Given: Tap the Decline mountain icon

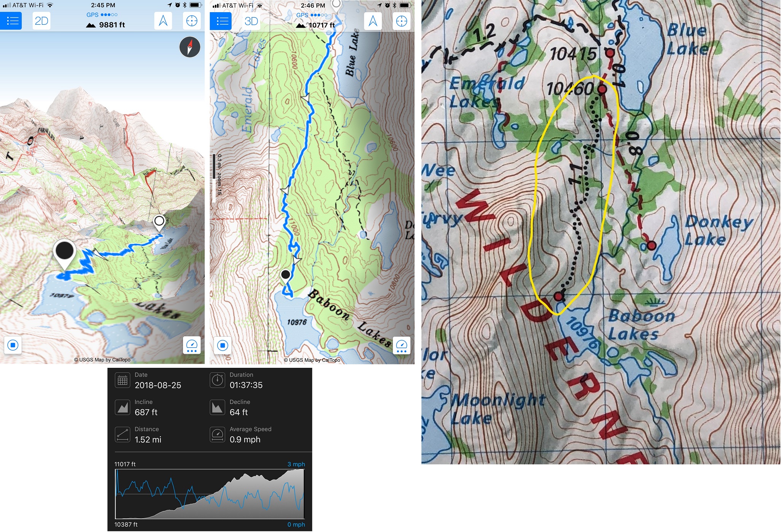Looking at the screenshot, I should 218,408.
